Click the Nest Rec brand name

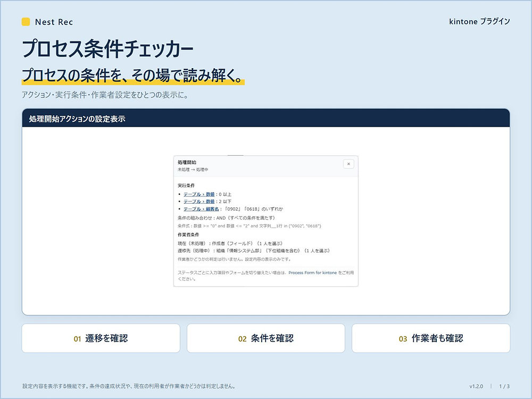[x=54, y=22]
